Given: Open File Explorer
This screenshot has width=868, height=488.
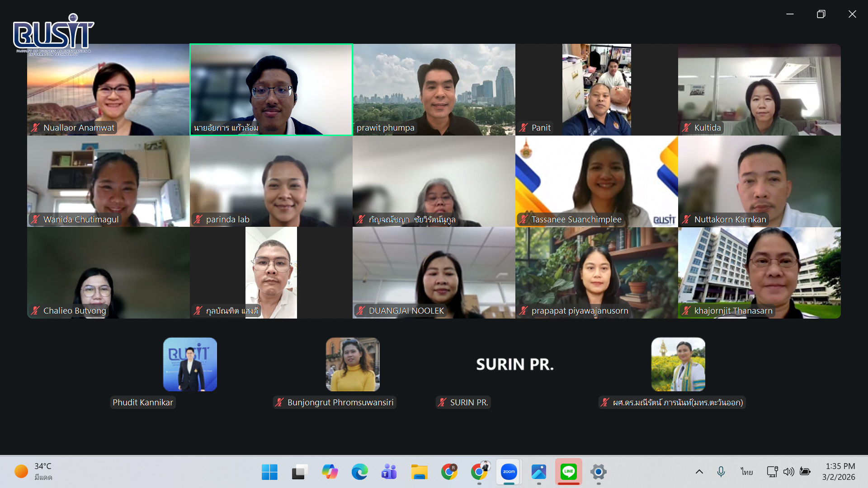Looking at the screenshot, I should tap(419, 472).
